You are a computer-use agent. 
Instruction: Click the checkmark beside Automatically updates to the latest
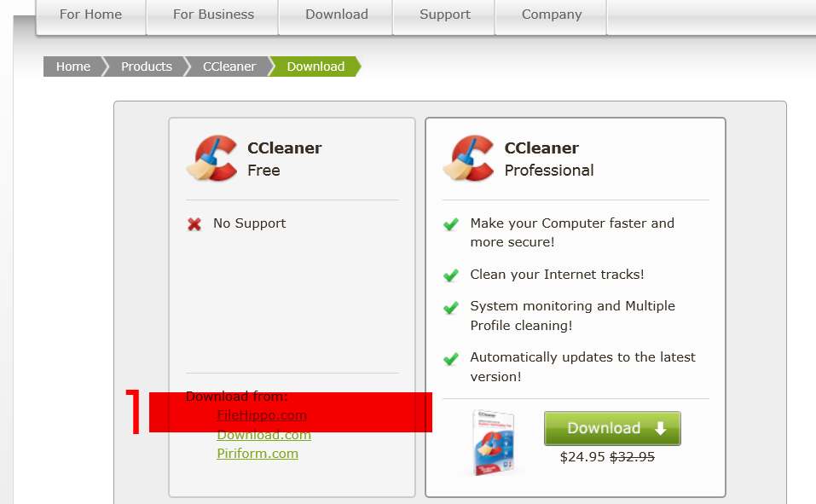451,359
